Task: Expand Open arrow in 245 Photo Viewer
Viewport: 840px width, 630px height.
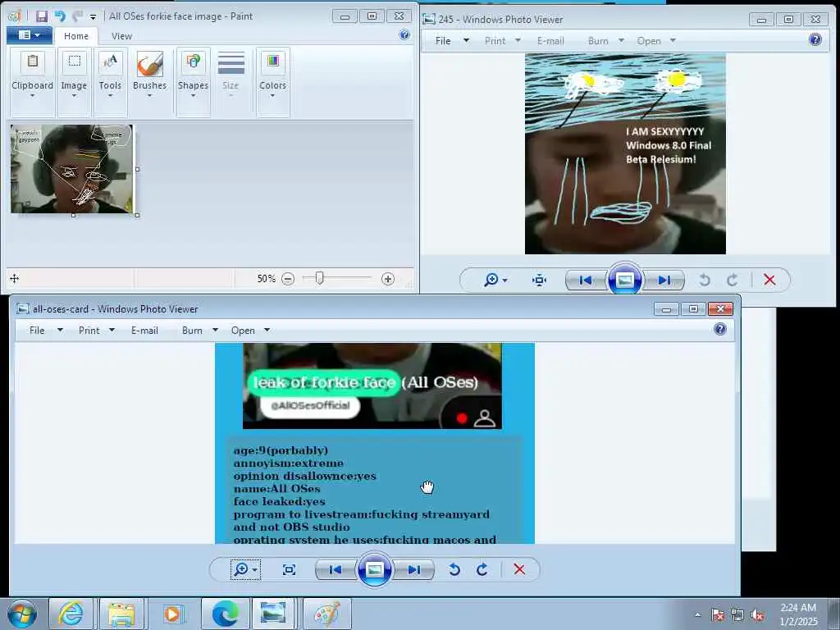Action: [673, 40]
